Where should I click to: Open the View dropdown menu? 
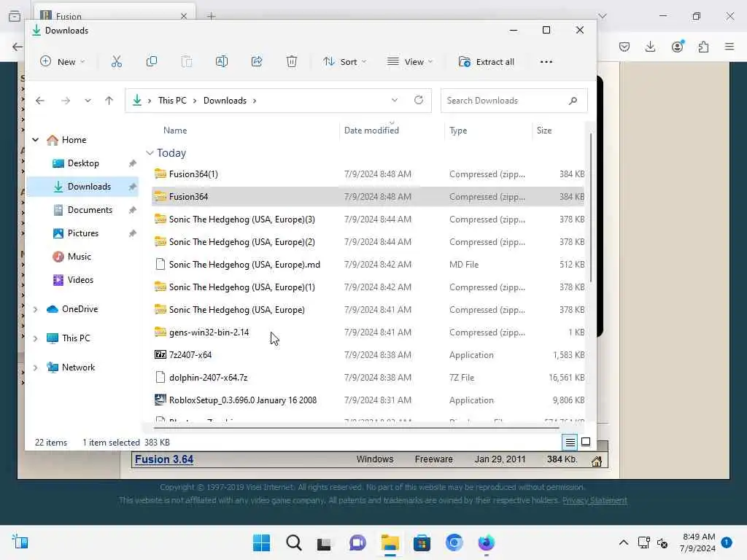coord(410,61)
